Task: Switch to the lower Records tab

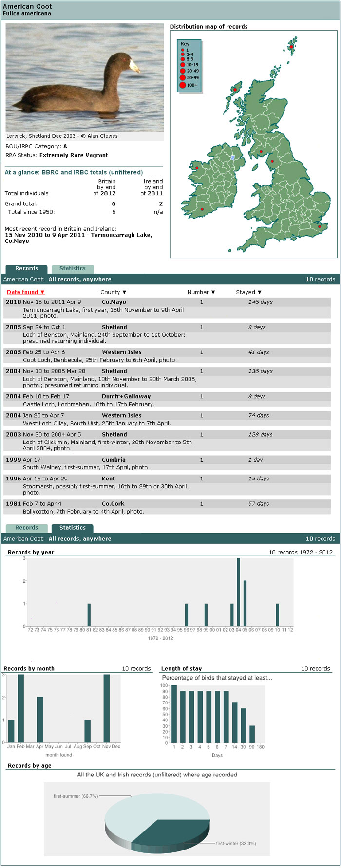Action: click(x=26, y=528)
